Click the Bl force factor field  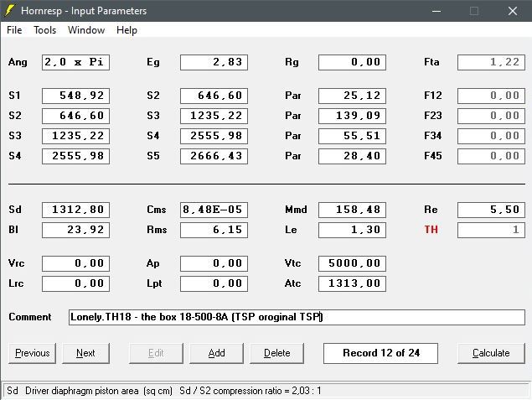click(x=75, y=230)
